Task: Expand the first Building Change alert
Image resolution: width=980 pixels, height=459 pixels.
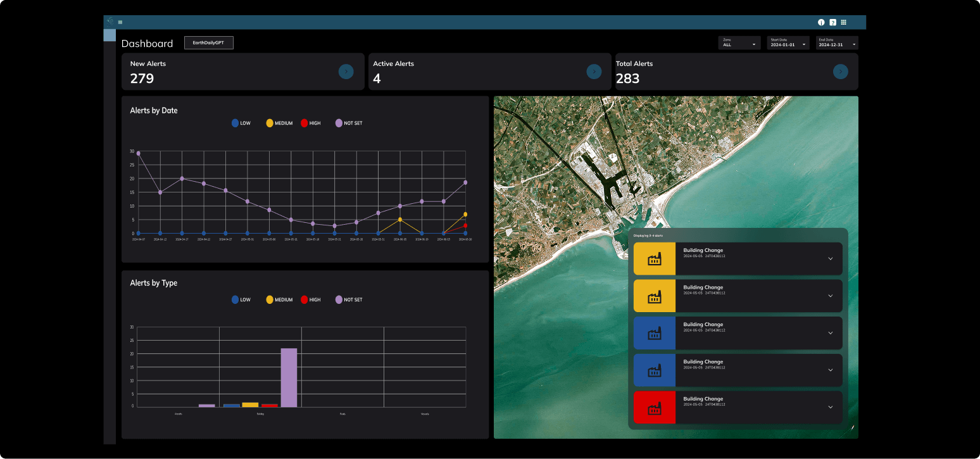Action: 830,259
